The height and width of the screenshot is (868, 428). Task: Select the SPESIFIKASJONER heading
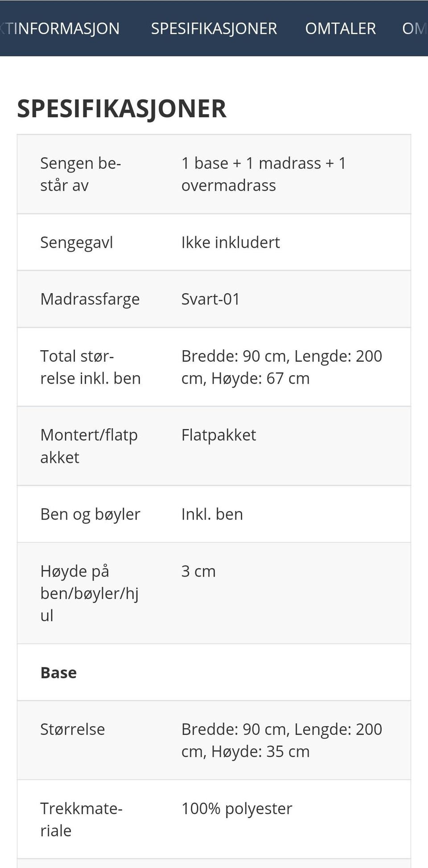(x=121, y=108)
